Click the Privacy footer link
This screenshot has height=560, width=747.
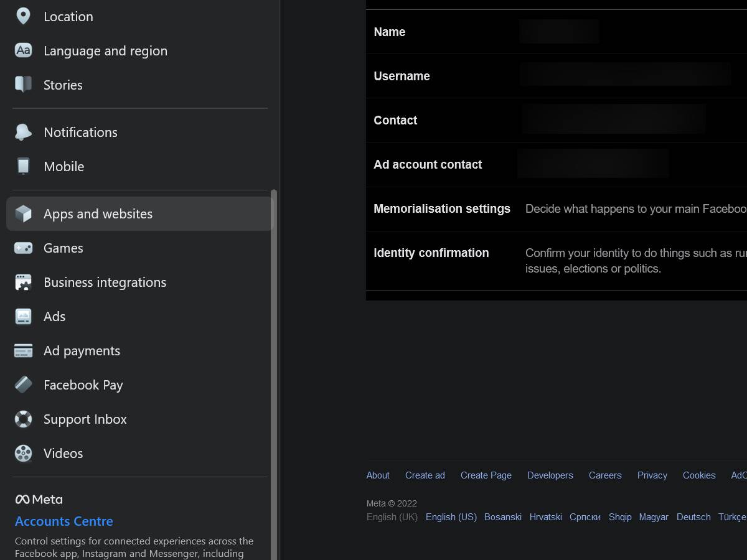point(652,475)
